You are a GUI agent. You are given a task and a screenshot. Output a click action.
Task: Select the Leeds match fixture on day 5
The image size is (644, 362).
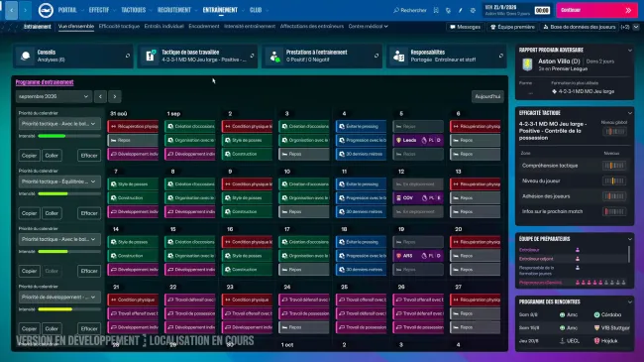click(x=418, y=140)
